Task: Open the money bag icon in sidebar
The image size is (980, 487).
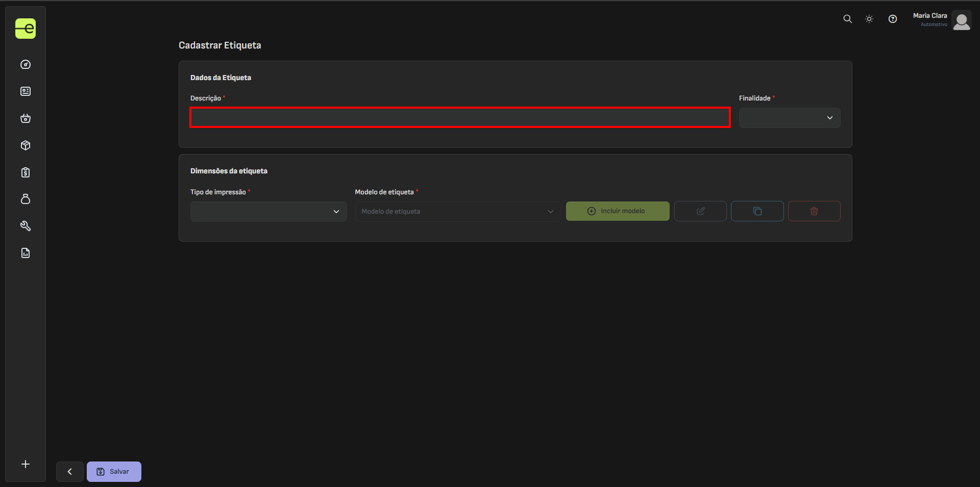Action: point(26,199)
